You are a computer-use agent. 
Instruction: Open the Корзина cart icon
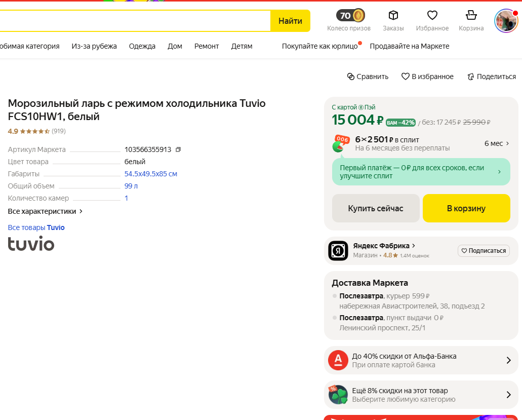471,16
